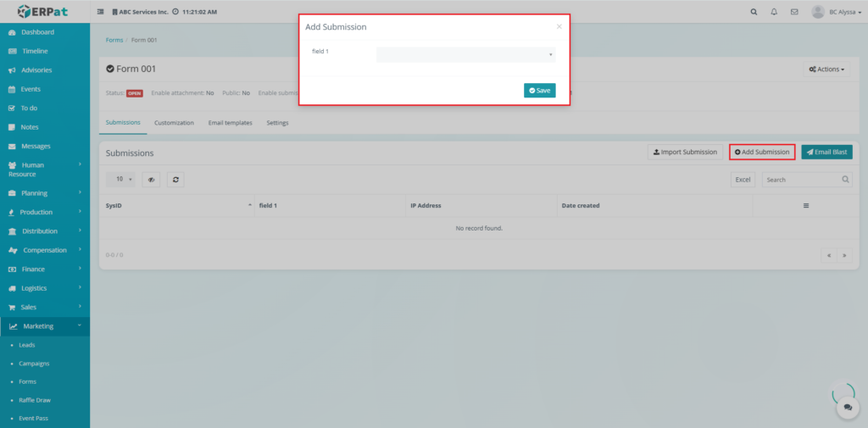The height and width of the screenshot is (428, 868).
Task: Expand Compensation menu
Action: coord(45,250)
